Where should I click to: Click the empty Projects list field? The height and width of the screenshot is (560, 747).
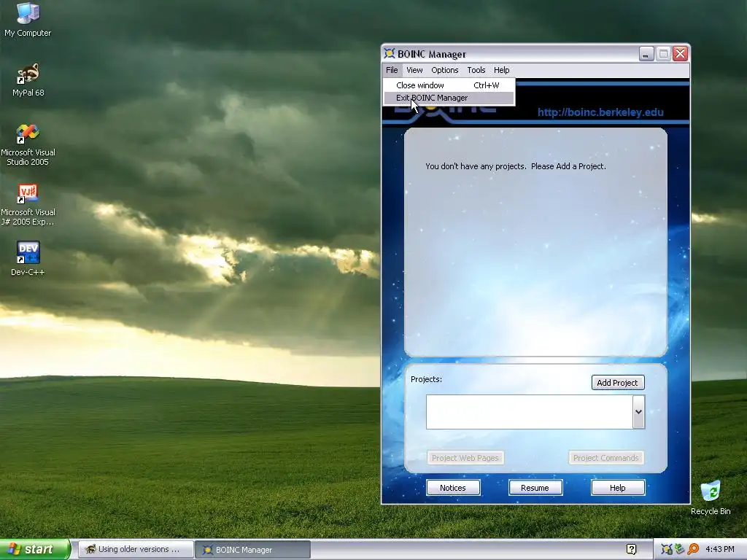pos(530,412)
